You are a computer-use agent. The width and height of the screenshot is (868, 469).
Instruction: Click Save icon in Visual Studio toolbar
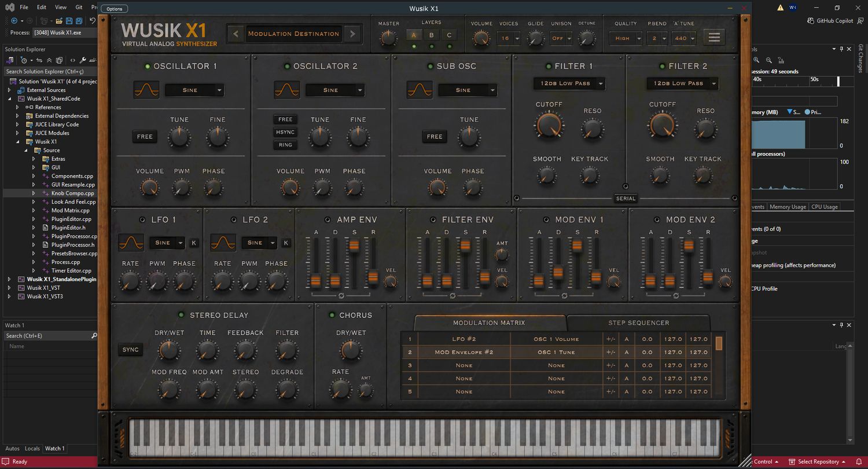pos(69,21)
